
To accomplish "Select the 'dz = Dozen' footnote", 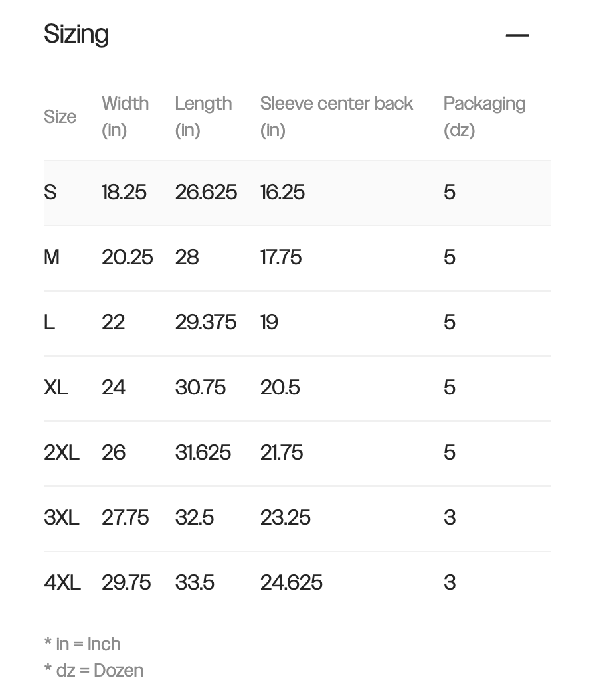I will [94, 671].
